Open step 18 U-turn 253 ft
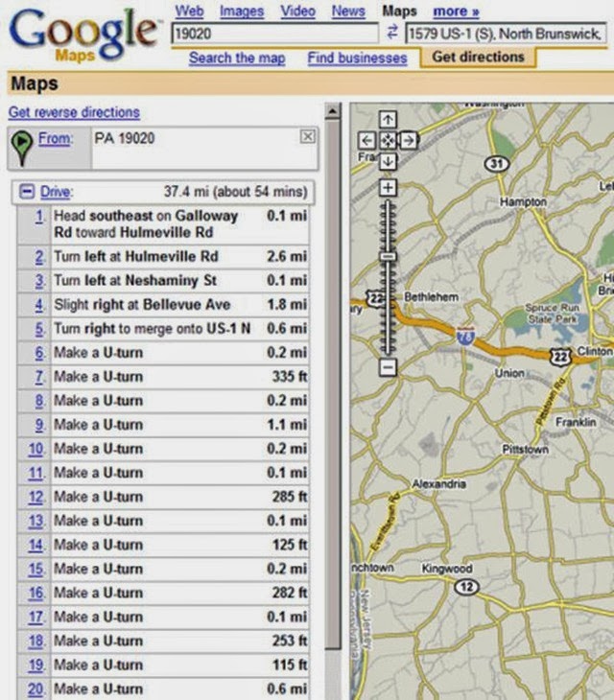Image resolution: width=614 pixels, height=700 pixels. coord(163,642)
